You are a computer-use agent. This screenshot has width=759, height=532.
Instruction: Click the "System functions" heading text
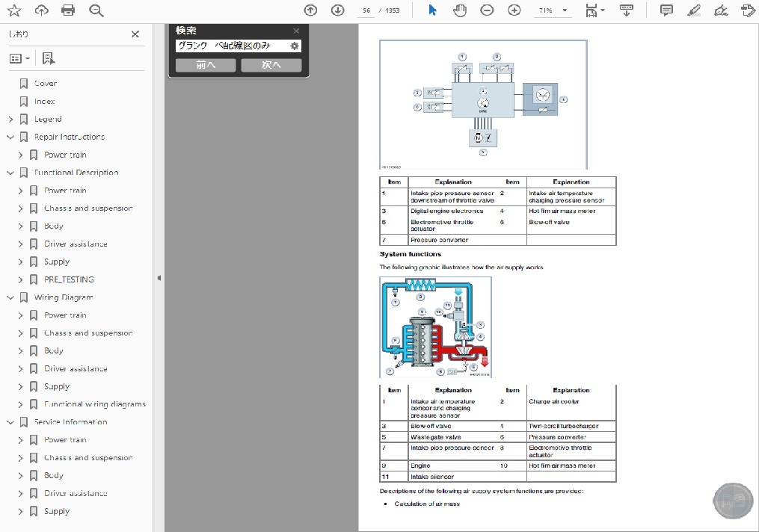pyautogui.click(x=411, y=254)
